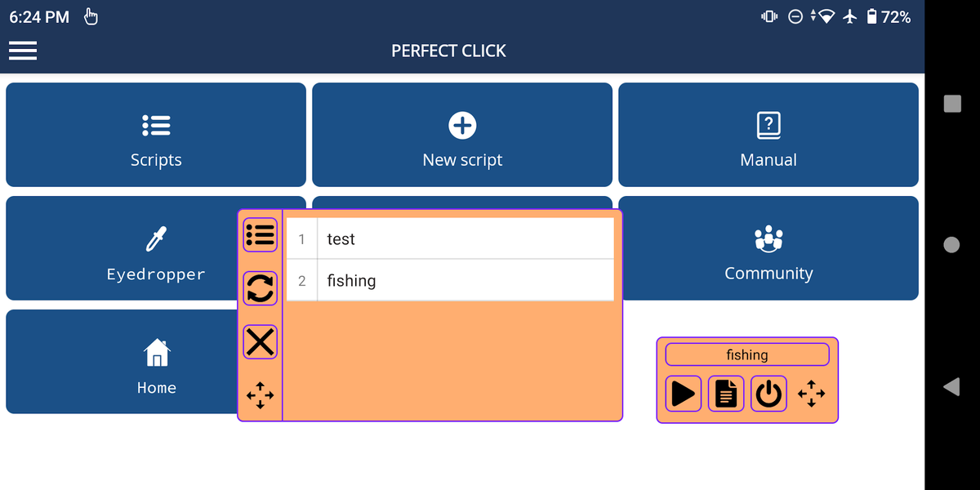Open the hamburger navigation menu
Viewport: 980px width, 490px height.
coord(22,51)
